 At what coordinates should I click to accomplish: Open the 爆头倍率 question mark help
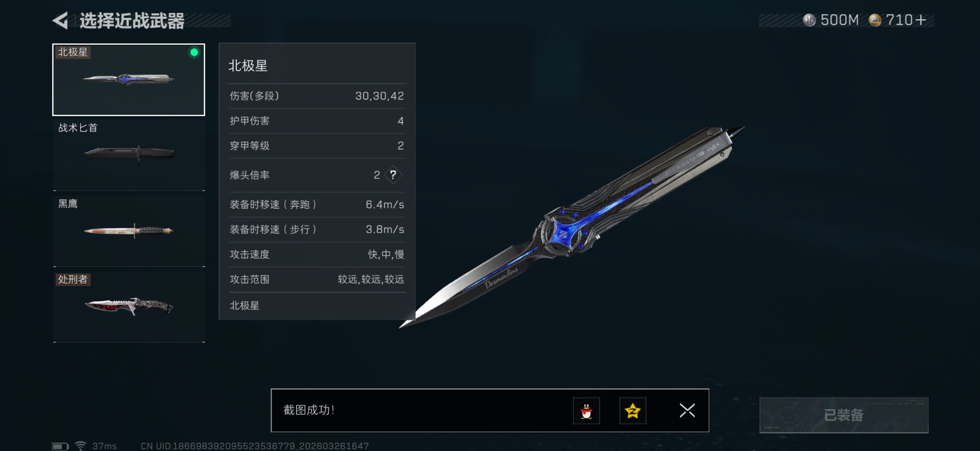tap(393, 175)
